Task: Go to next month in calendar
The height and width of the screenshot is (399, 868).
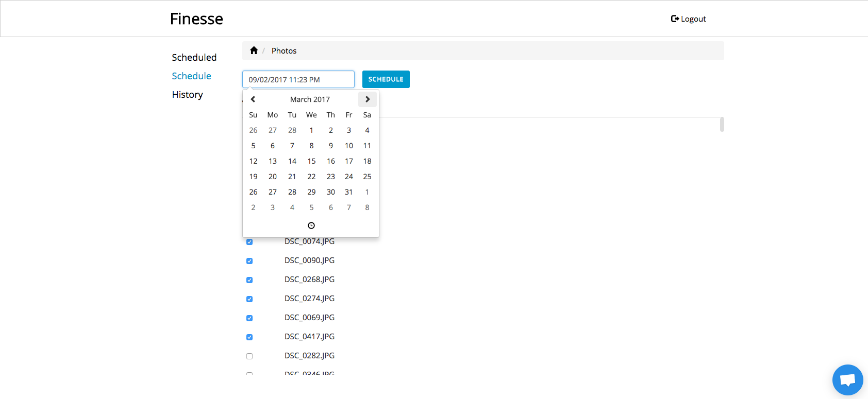Action: 368,99
